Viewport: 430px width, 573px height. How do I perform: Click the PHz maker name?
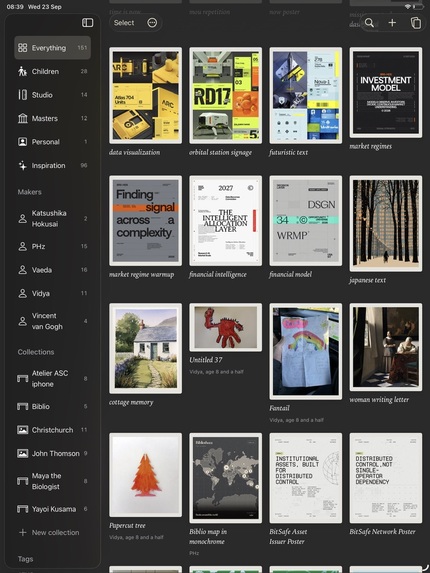(x=38, y=246)
